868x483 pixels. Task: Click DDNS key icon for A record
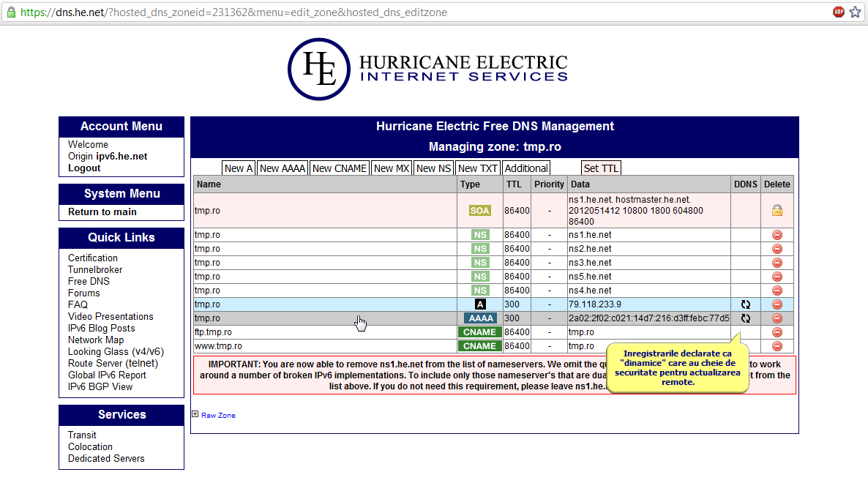coord(746,304)
